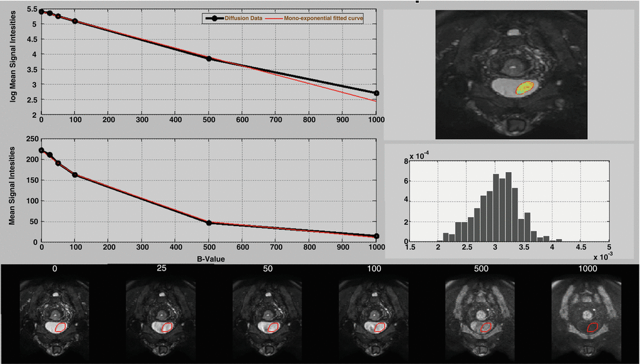Click the Mono-exponential fitted curve legend label

coord(323,19)
